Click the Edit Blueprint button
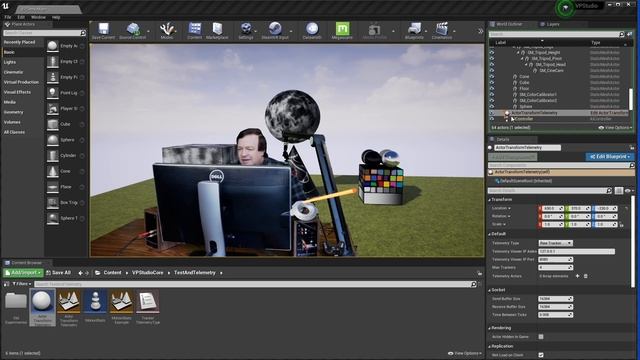640x360 pixels. coord(610,157)
